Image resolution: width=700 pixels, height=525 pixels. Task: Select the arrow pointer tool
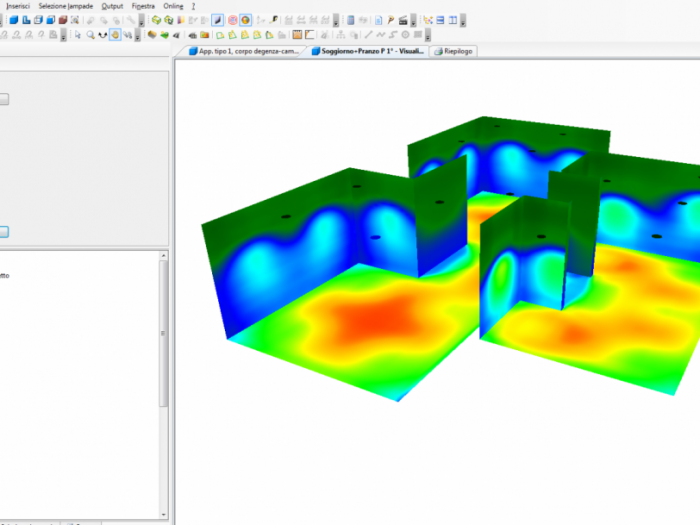[x=78, y=35]
